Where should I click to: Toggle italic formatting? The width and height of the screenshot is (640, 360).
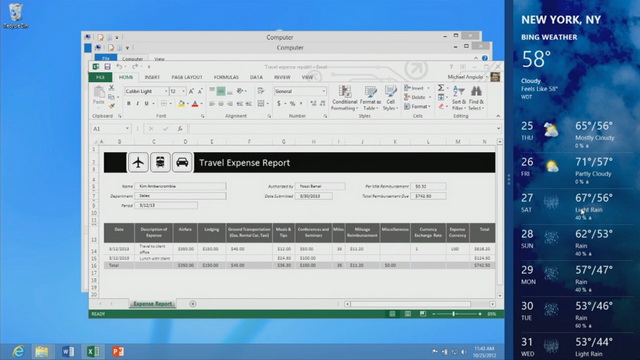138,104
